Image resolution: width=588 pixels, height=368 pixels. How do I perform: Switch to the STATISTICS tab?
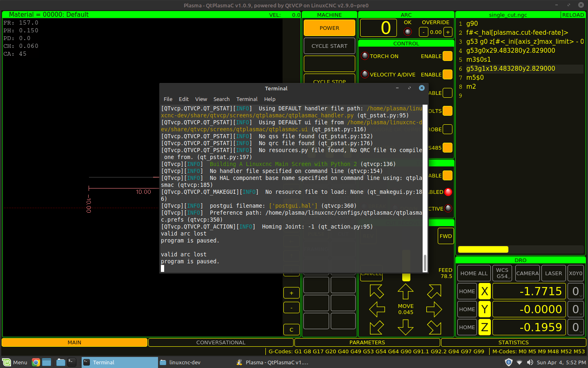click(513, 342)
